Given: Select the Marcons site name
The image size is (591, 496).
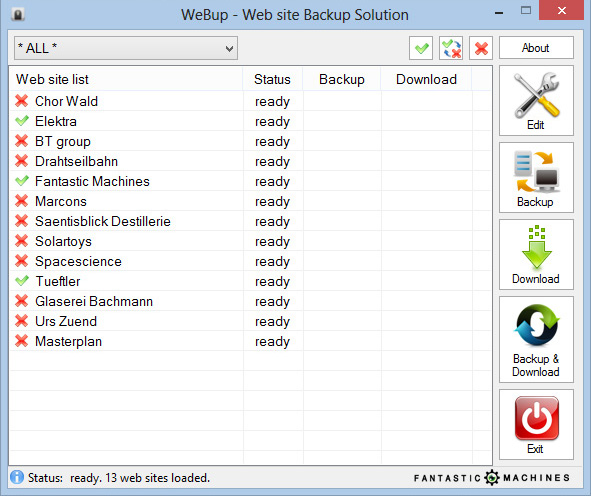Looking at the screenshot, I should (61, 201).
